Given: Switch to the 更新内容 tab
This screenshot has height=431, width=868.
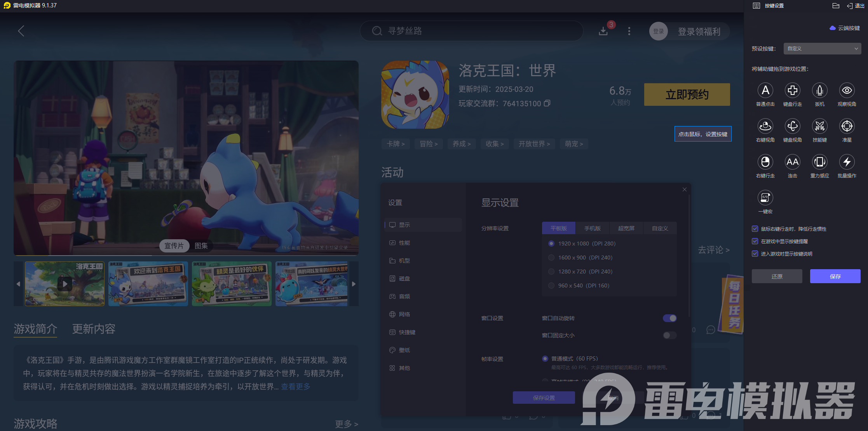Looking at the screenshot, I should coord(94,329).
